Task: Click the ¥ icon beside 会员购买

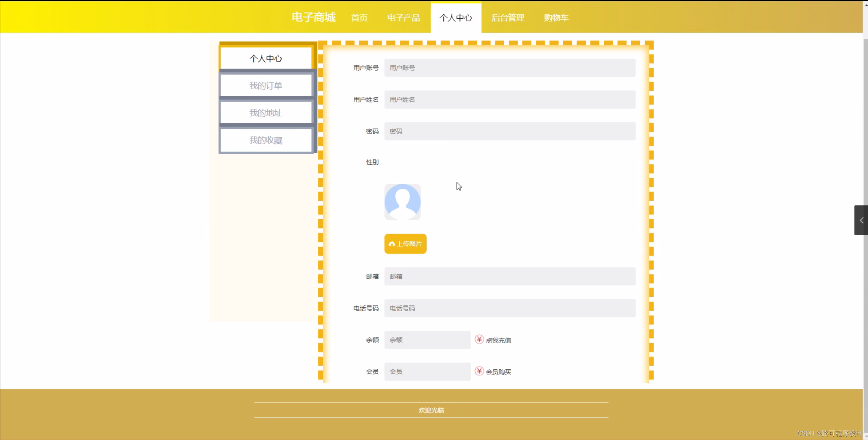Action: (479, 371)
